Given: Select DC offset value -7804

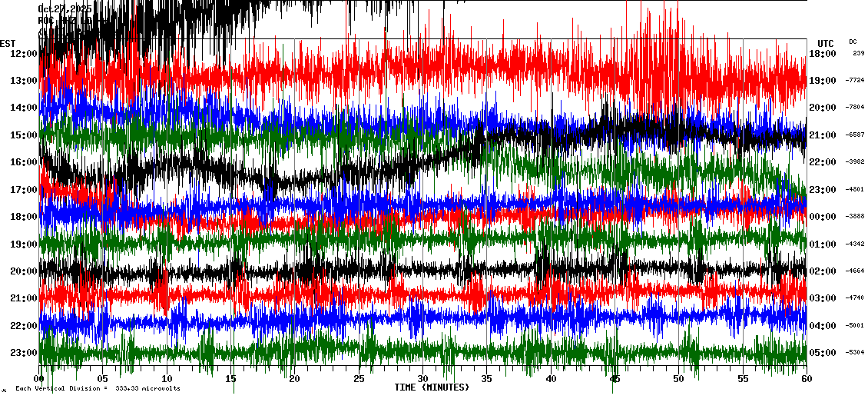Looking at the screenshot, I should click(855, 108).
